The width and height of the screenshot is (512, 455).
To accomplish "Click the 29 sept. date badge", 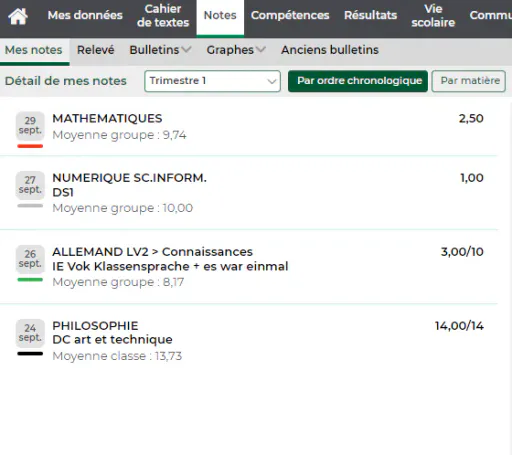I will (x=30, y=126).
